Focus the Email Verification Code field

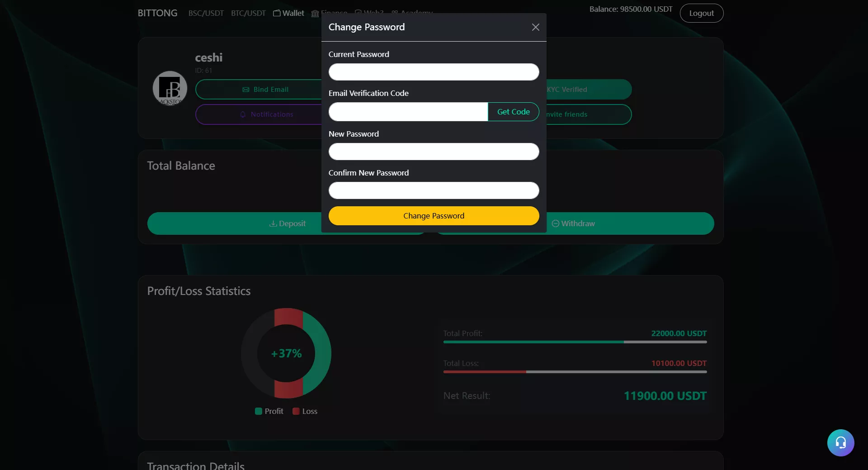pos(408,112)
